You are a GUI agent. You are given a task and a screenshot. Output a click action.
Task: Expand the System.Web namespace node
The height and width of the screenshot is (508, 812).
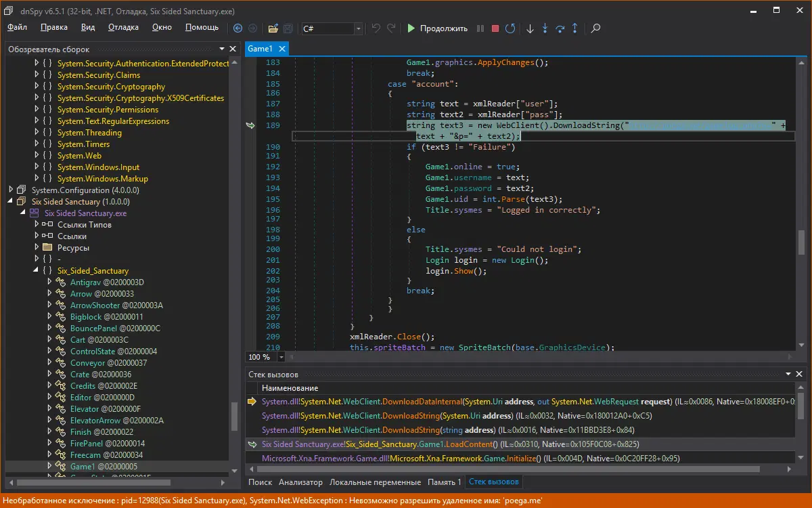point(37,156)
